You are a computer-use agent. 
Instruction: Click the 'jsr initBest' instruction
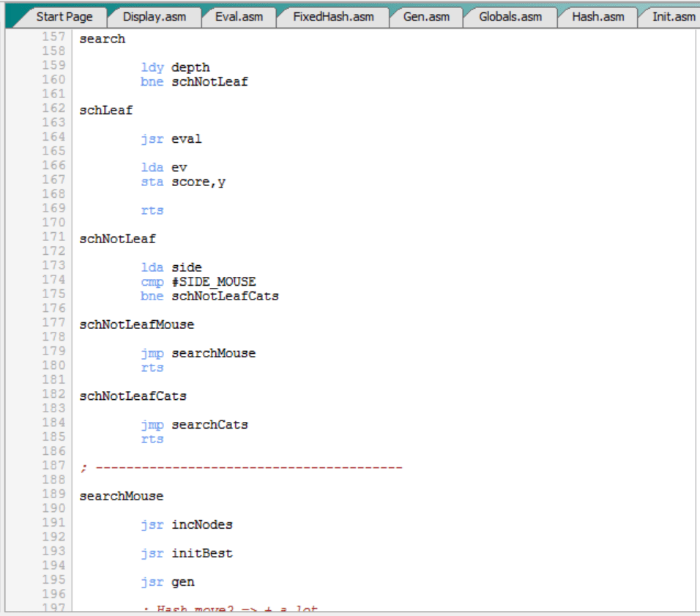tap(187, 554)
